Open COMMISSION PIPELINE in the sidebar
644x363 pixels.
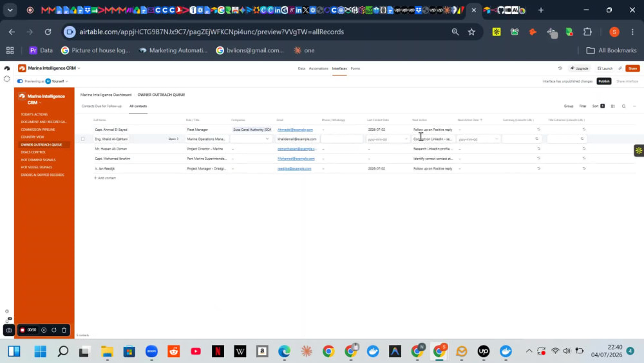pos(38,130)
